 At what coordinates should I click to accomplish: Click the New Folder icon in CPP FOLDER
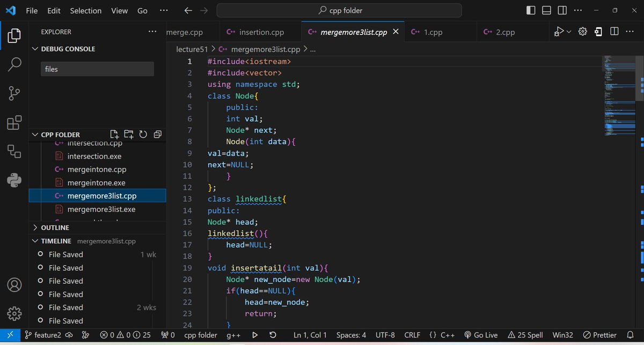(x=128, y=135)
